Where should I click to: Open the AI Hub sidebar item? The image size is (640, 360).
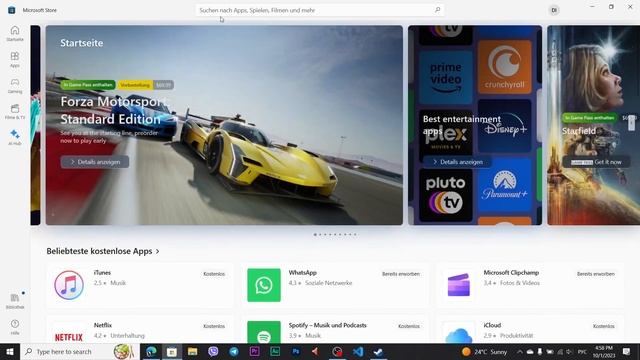(x=15, y=138)
